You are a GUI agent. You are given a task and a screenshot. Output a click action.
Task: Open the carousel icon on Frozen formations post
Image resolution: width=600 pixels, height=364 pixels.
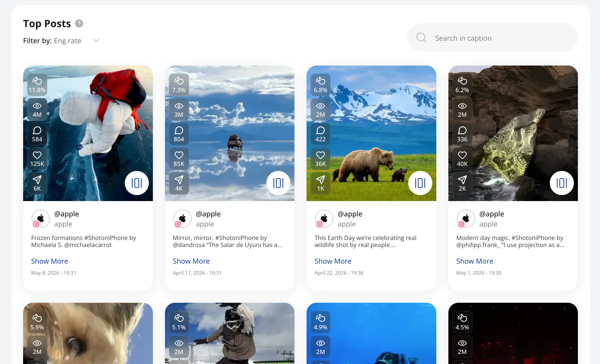[x=137, y=183]
